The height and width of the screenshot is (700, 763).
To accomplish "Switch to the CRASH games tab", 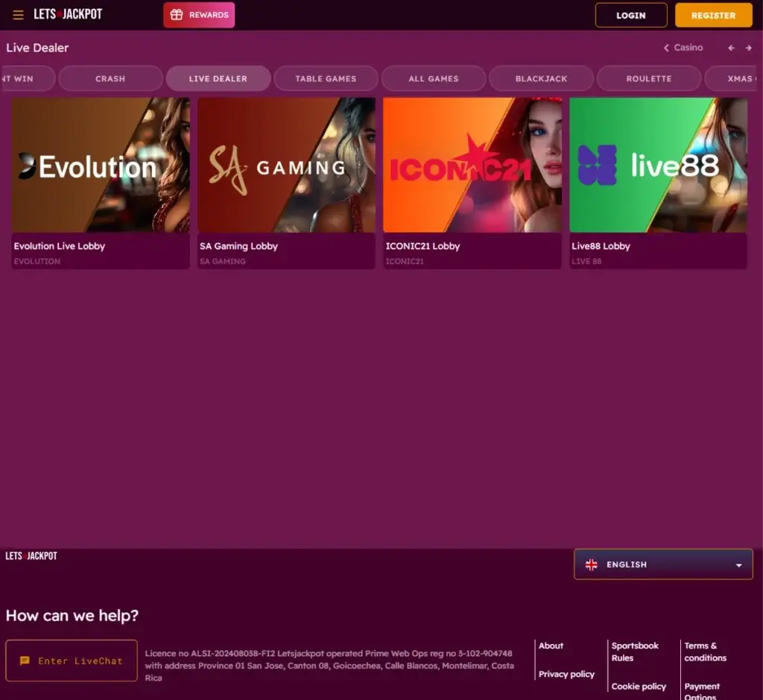I will [110, 78].
